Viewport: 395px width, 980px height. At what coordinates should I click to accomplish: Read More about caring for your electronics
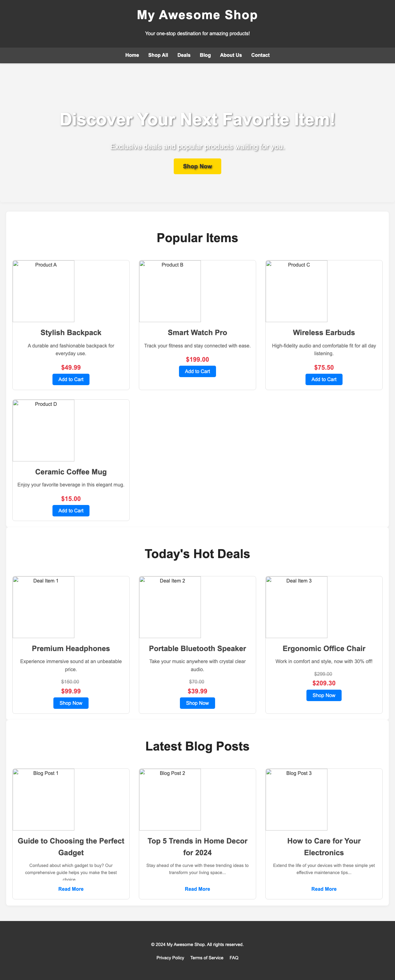pyautogui.click(x=323, y=889)
